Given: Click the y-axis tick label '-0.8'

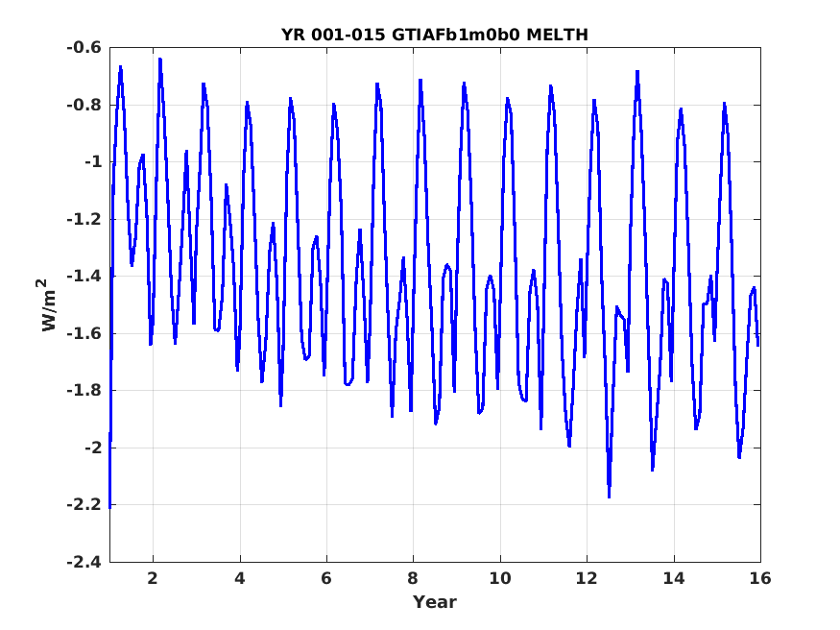Looking at the screenshot, I should [84, 105].
